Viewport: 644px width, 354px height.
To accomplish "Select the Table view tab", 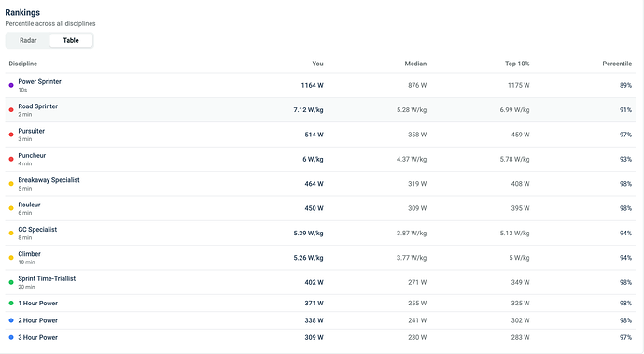I will click(71, 40).
